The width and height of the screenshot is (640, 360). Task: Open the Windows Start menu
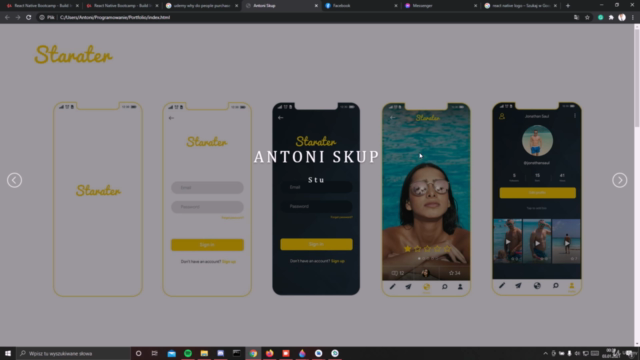pyautogui.click(x=8, y=353)
